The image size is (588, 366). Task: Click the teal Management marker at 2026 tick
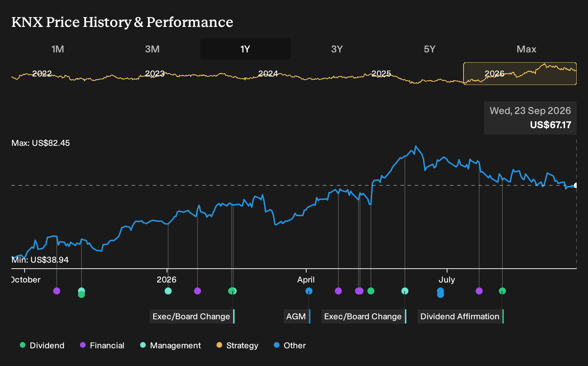168,291
